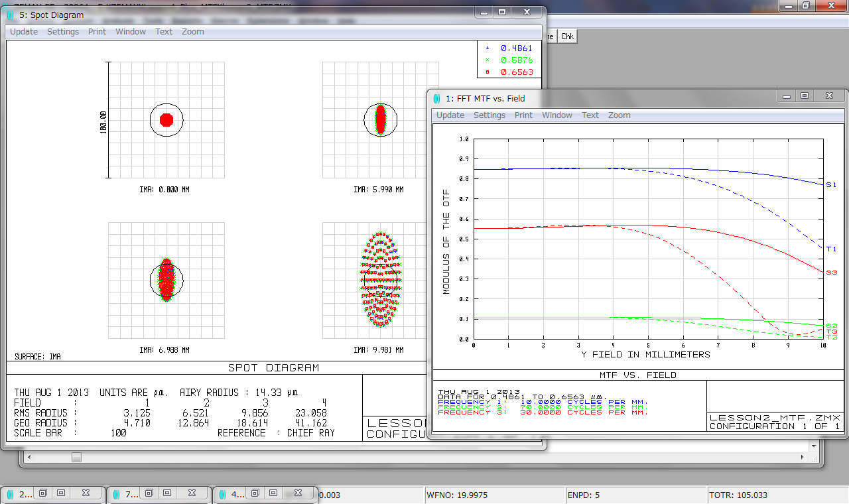Screen dimensions: 849x504
Task: Maximize minimized window 2
Action: coord(61,493)
